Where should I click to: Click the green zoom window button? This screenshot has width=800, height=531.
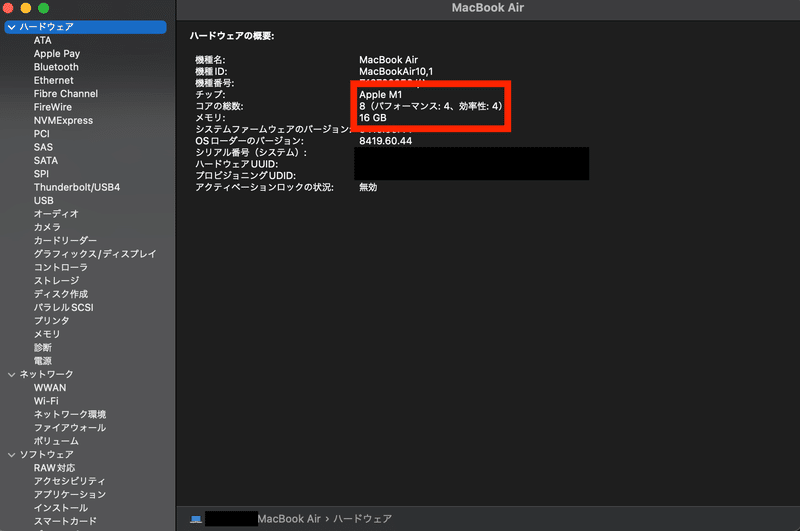[x=44, y=8]
